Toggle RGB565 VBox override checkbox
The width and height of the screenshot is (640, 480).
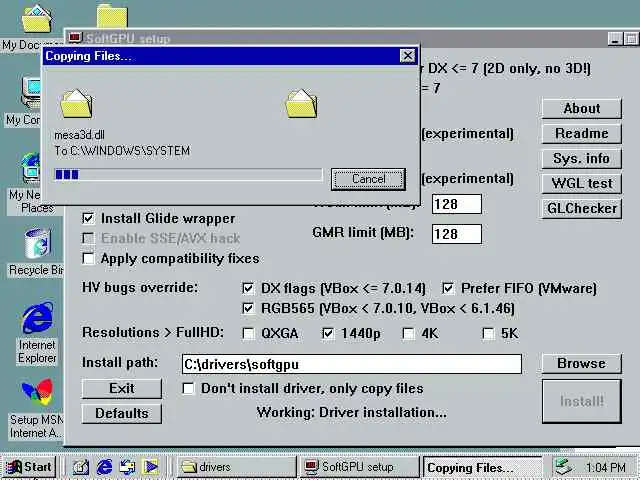tap(248, 308)
